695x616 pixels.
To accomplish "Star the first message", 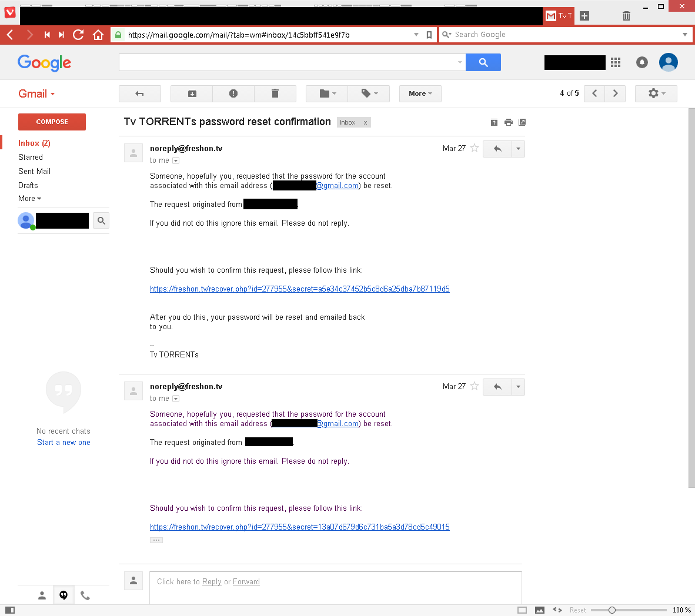I will (475, 149).
